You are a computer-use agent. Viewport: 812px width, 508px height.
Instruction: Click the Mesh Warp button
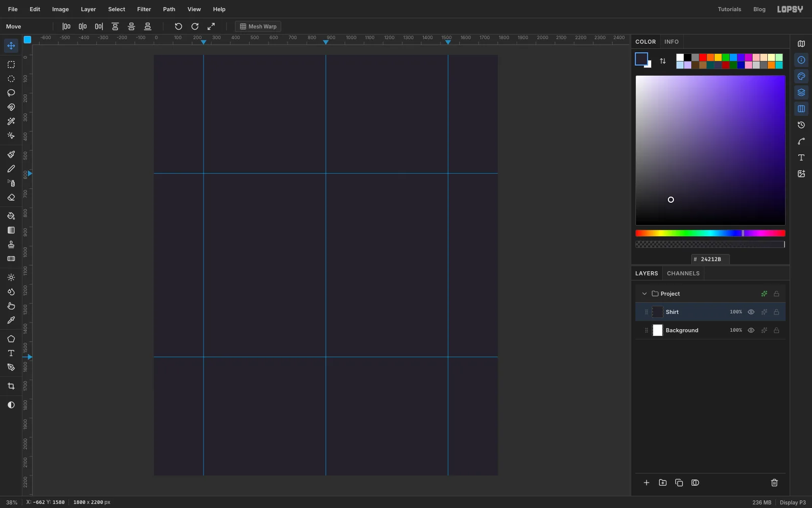click(x=258, y=26)
